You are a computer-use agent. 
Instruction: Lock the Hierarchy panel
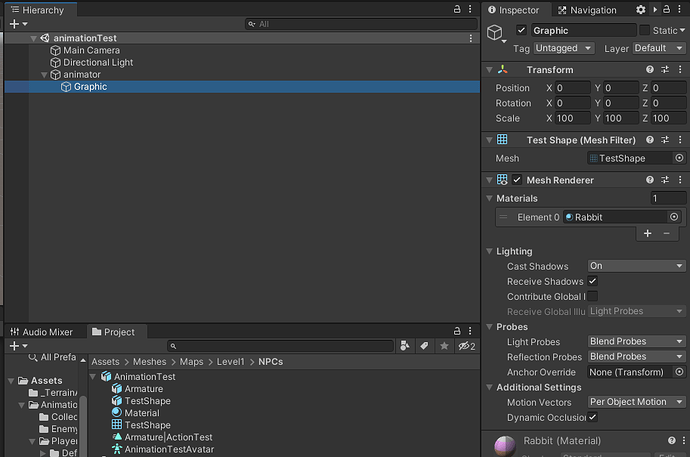point(457,9)
